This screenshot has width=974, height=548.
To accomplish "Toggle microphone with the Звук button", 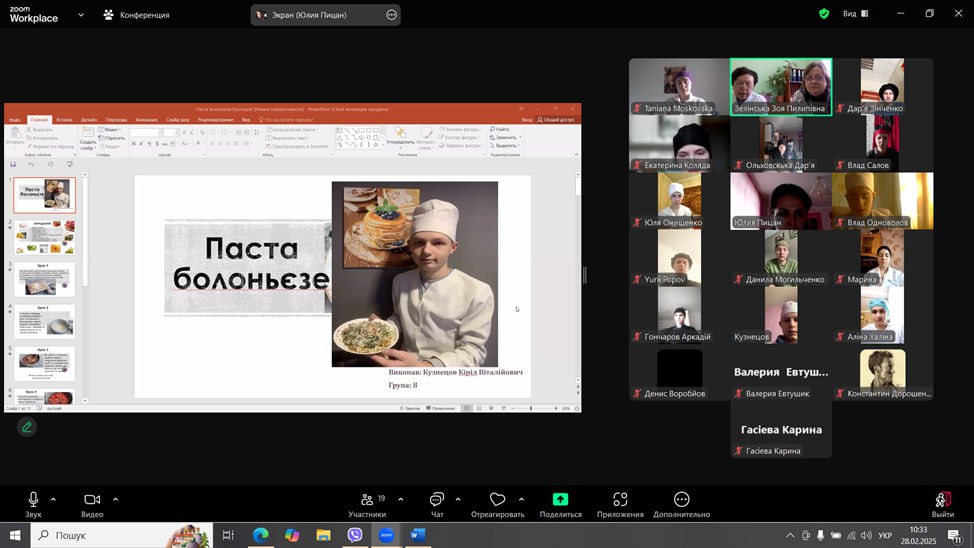I will [33, 500].
